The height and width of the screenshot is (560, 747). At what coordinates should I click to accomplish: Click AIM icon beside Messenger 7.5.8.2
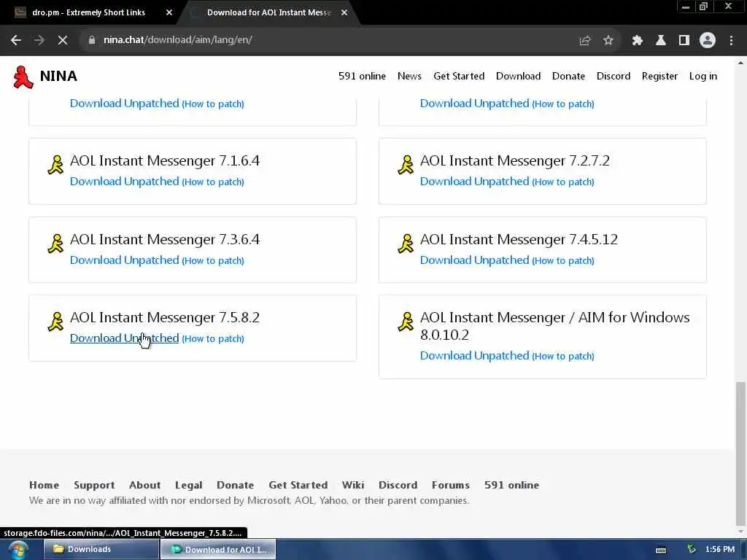point(55,322)
